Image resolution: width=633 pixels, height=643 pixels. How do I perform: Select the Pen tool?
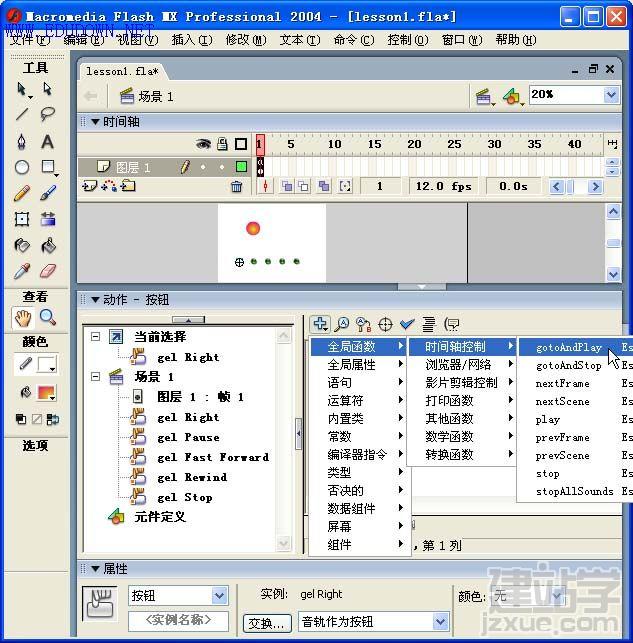pos(22,141)
